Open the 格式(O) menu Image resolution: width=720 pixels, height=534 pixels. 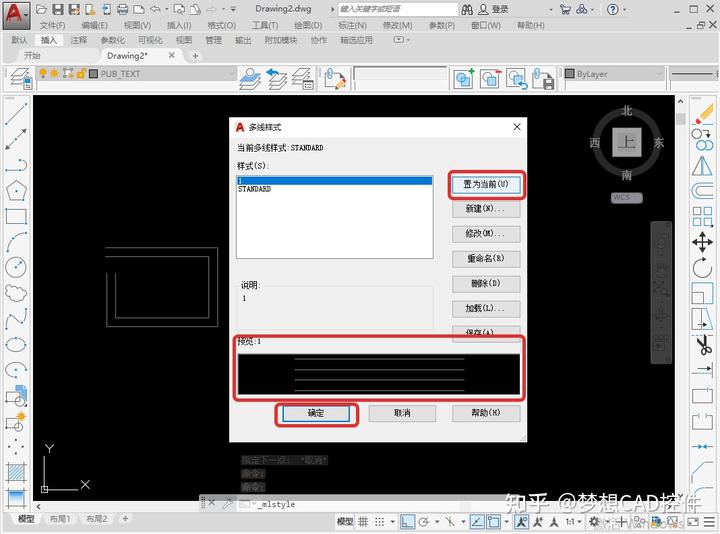221,25
